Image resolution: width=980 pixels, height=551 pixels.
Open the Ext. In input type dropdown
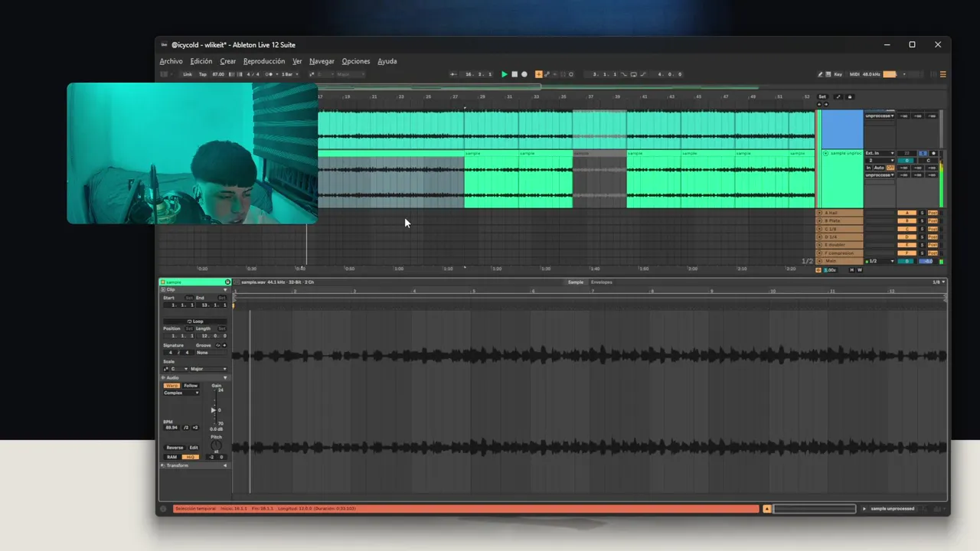880,153
